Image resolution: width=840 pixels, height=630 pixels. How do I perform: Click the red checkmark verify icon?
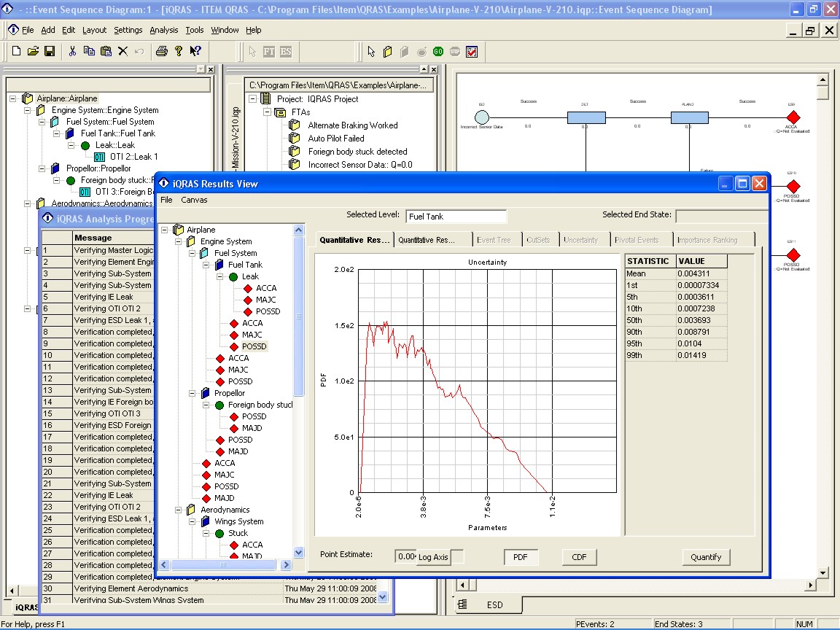click(472, 52)
